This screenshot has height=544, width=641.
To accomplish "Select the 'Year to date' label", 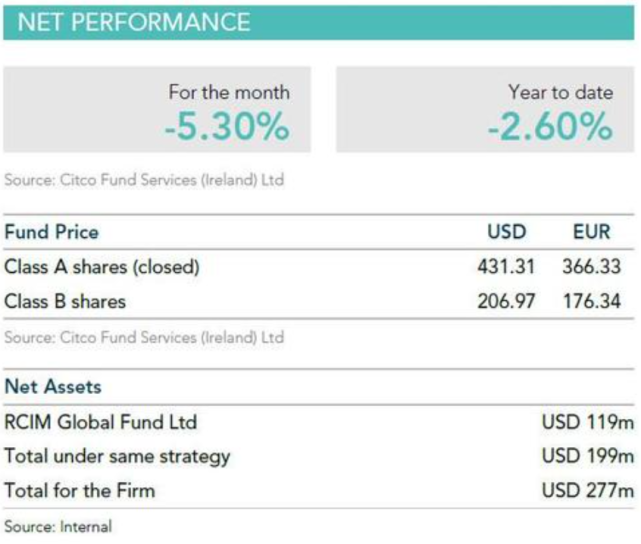I will tap(560, 93).
